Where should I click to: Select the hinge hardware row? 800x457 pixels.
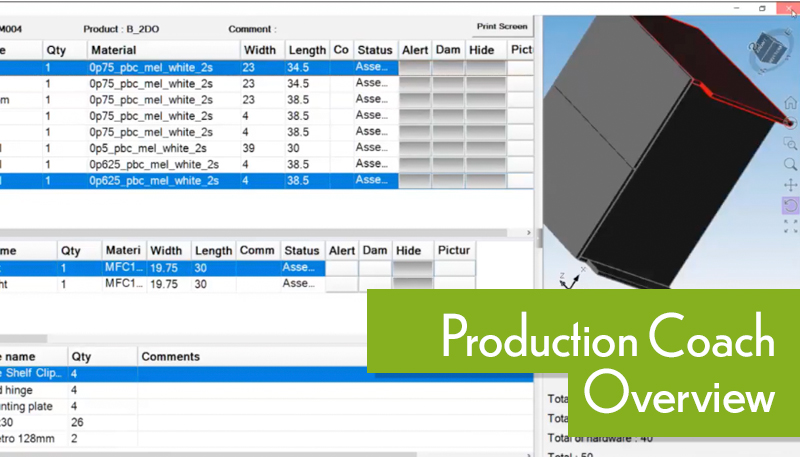(x=184, y=390)
